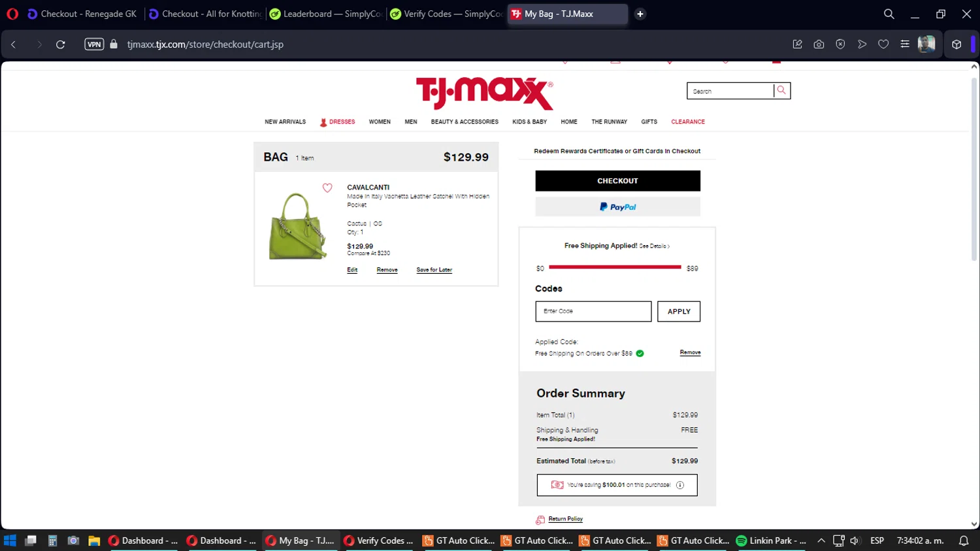This screenshot has width=980, height=551.
Task: Open new tab with plus icon
Action: pyautogui.click(x=640, y=14)
